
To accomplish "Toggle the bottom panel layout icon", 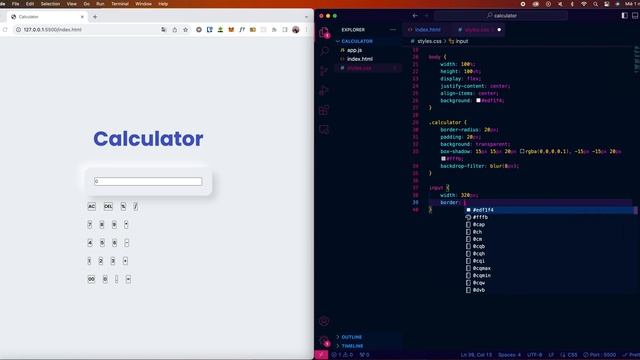I will click(x=635, y=16).
